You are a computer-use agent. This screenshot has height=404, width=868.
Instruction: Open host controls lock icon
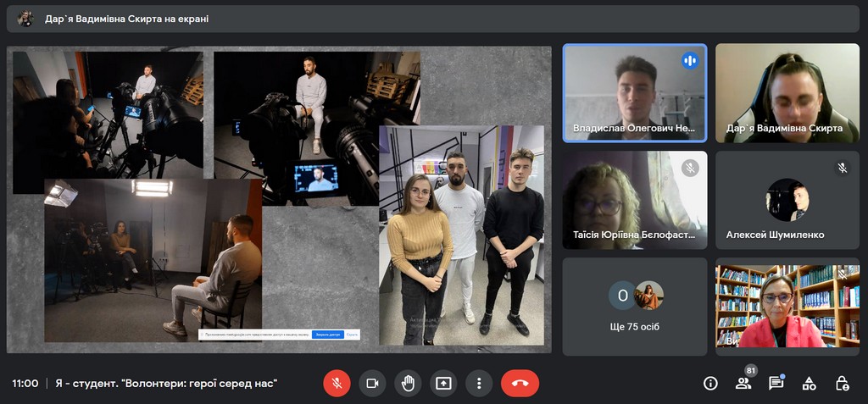(x=842, y=384)
